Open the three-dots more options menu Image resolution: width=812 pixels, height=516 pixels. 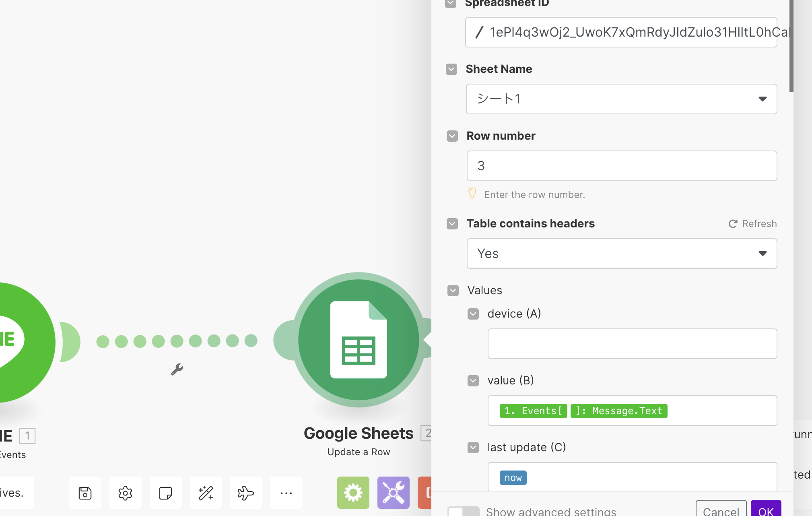[286, 493]
